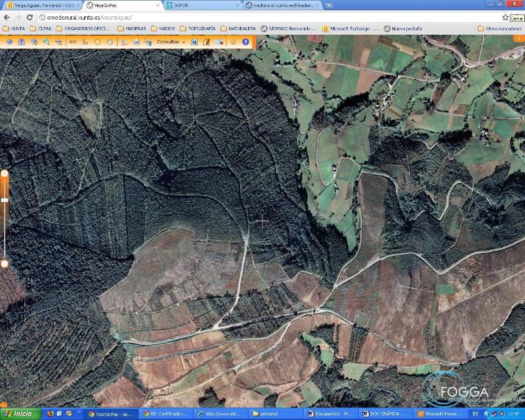The width and height of the screenshot is (525, 420).
Task: Click the binoculars search icon
Action: tap(21, 41)
